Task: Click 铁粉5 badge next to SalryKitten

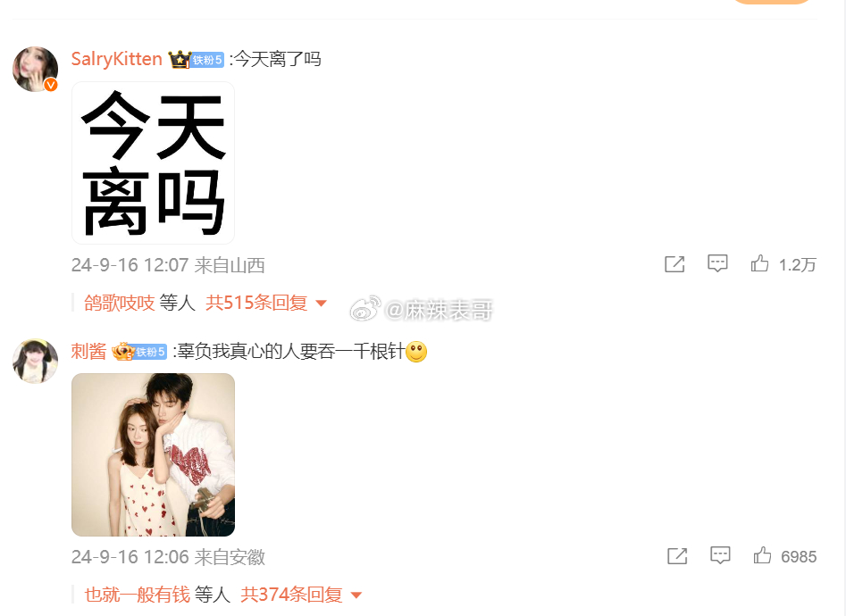Action: (208, 60)
